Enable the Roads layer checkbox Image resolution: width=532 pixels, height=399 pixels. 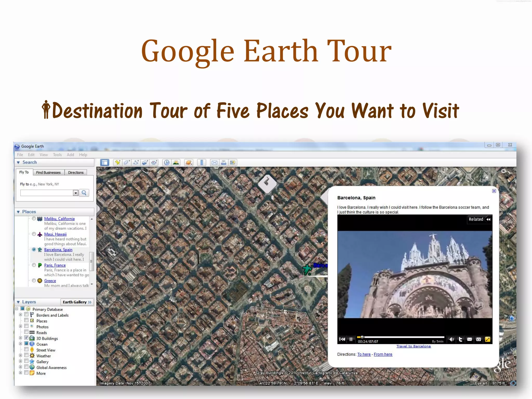[26, 332]
